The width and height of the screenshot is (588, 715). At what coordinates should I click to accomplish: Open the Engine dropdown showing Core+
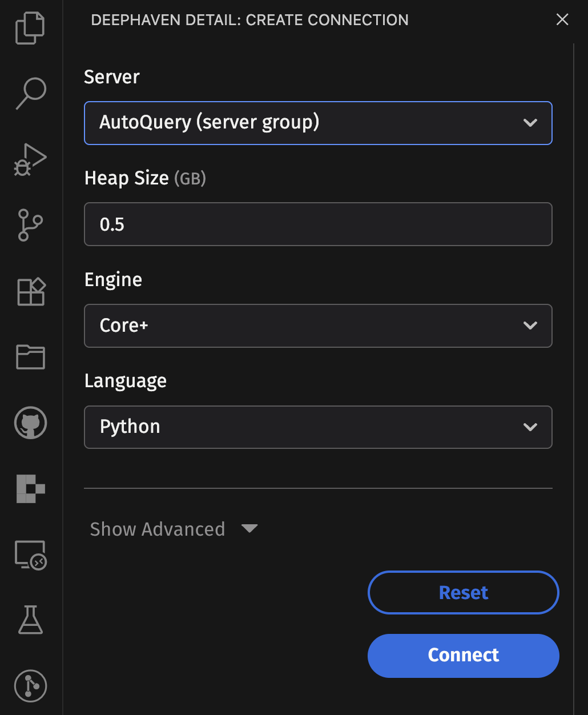pyautogui.click(x=318, y=326)
